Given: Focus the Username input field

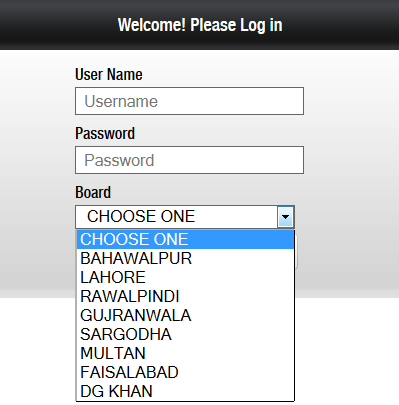Looking at the screenshot, I should click(189, 101).
